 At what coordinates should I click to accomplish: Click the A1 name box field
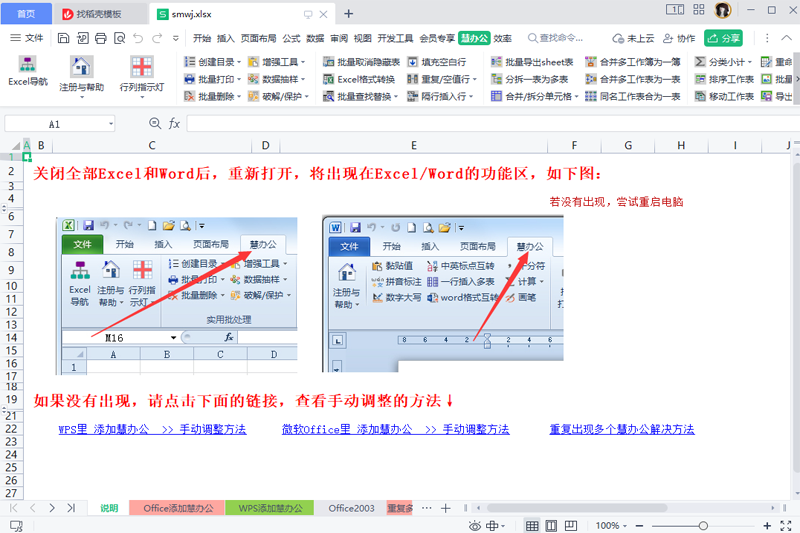click(x=55, y=124)
